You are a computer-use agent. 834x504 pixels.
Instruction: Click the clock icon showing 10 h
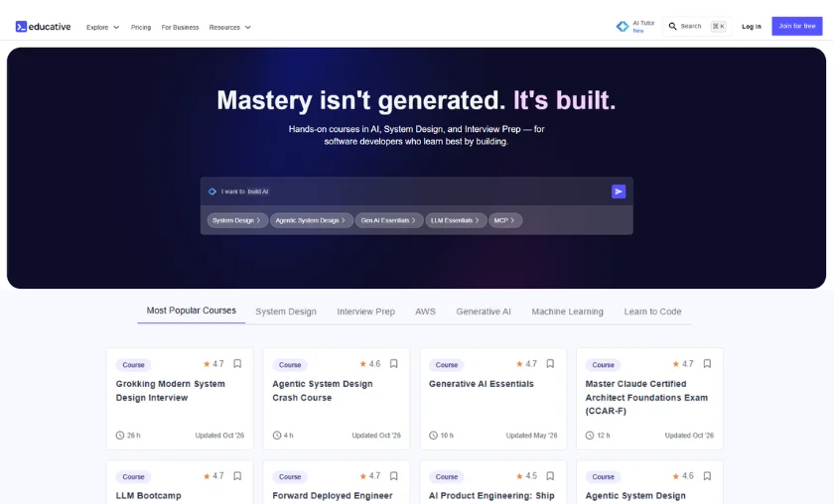click(433, 435)
